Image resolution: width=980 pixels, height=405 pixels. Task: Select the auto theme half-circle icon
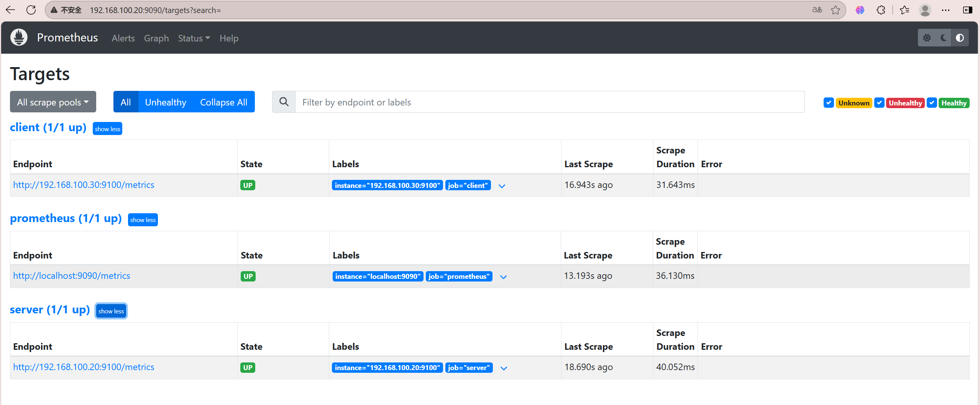[x=960, y=38]
